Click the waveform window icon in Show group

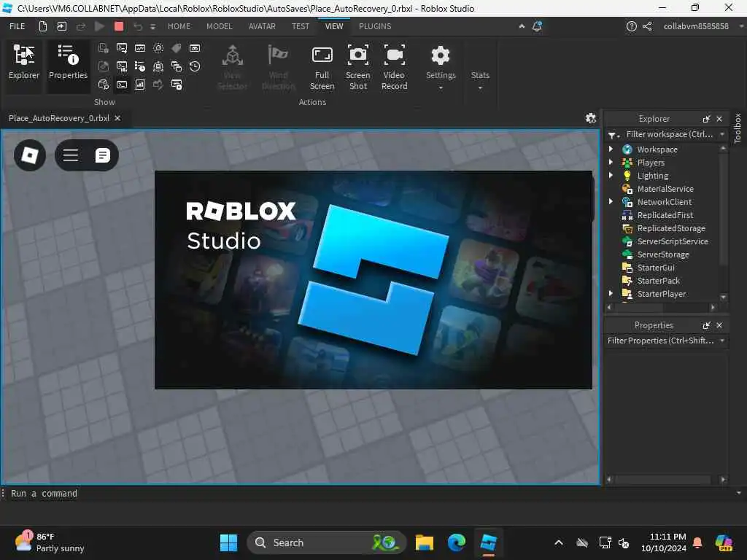click(x=140, y=48)
